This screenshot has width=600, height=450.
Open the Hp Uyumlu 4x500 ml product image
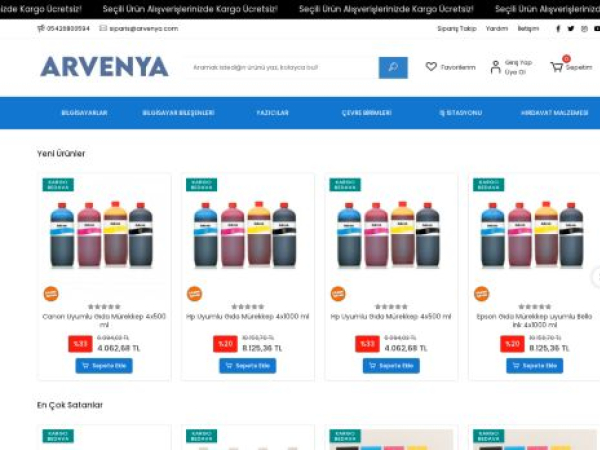tap(389, 234)
